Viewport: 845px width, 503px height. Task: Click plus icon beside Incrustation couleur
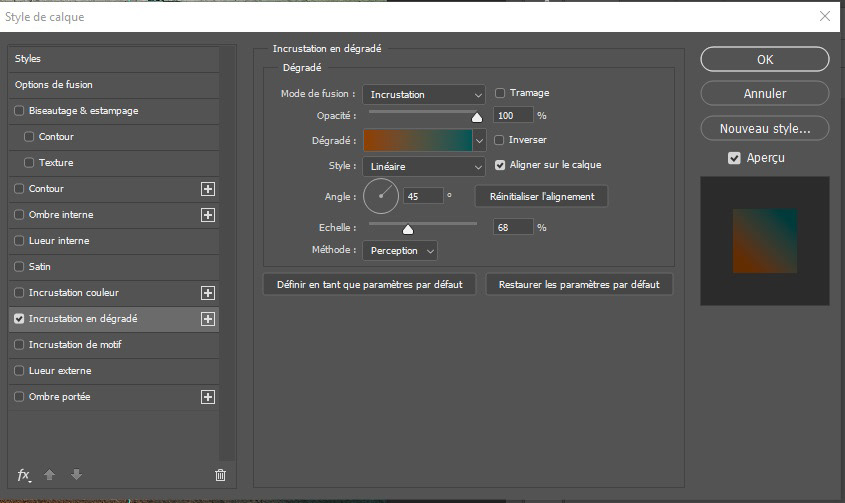click(x=208, y=293)
